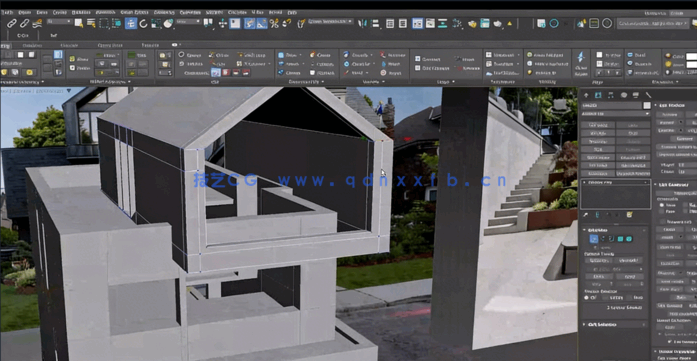
Task: Open the Hierarchy tab in command panel
Action: [611, 95]
